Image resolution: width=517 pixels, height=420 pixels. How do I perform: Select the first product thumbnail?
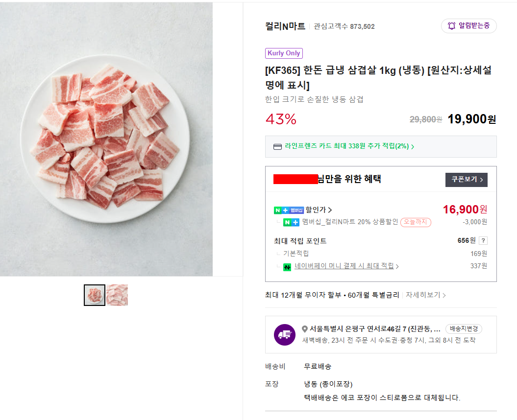click(95, 295)
